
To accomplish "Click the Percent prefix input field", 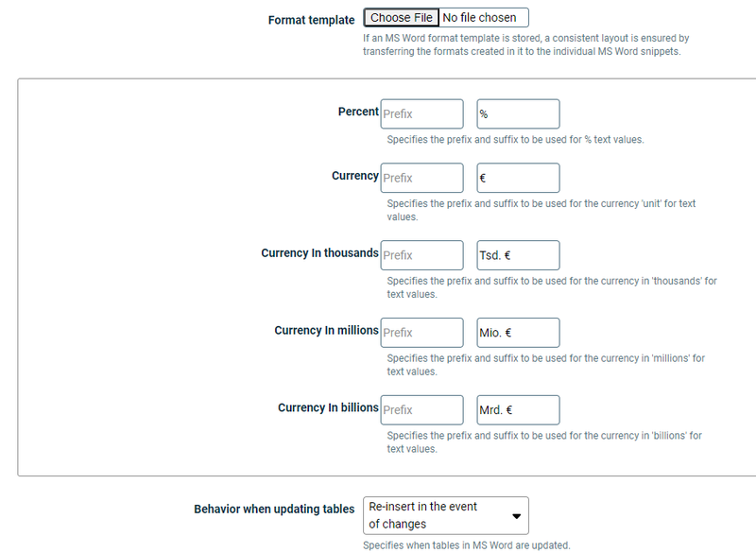I will tap(421, 113).
